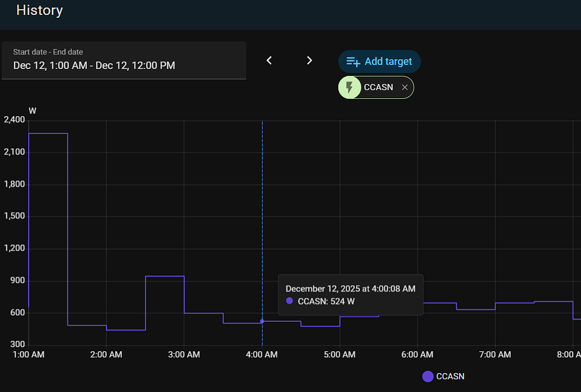
Task: Click the lightning bolt icon on CCASN chip
Action: (349, 87)
